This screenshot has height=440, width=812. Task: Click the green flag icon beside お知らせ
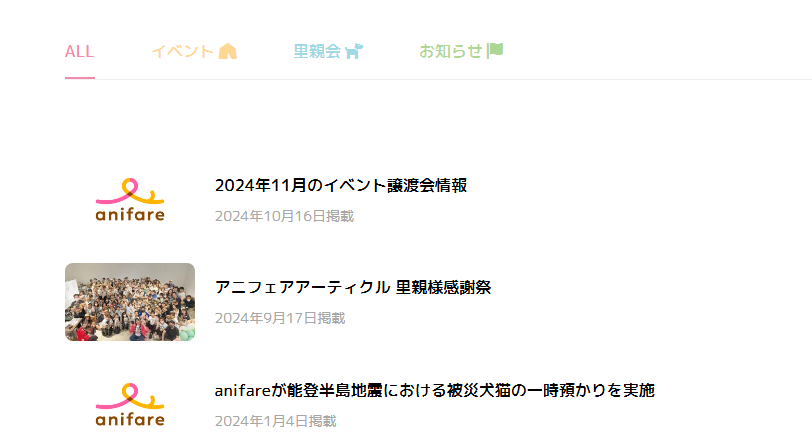click(495, 50)
